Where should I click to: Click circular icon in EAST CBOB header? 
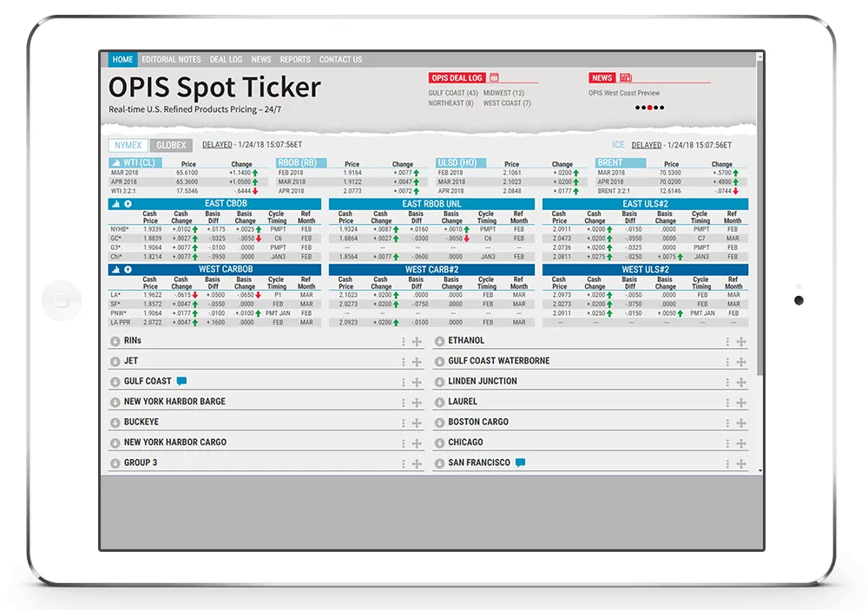[128, 204]
